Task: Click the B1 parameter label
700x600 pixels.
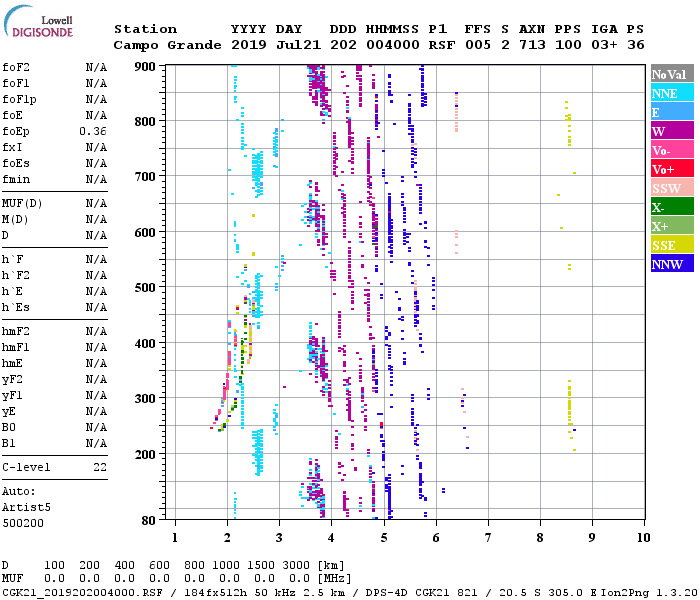Action: [9, 443]
